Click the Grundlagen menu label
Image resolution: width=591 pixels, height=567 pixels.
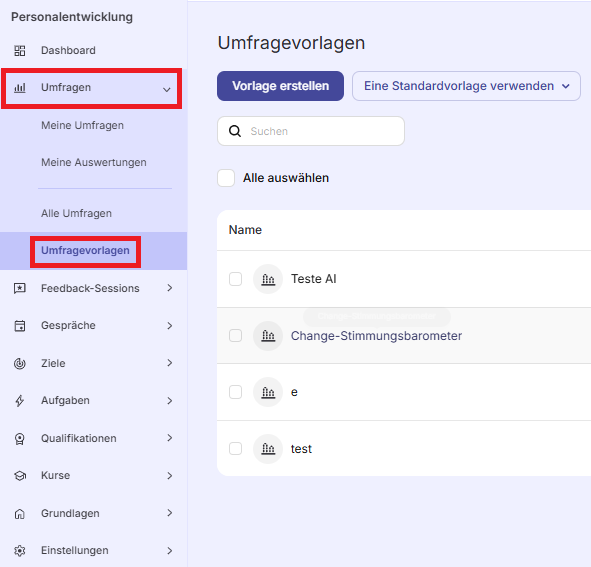tap(70, 513)
